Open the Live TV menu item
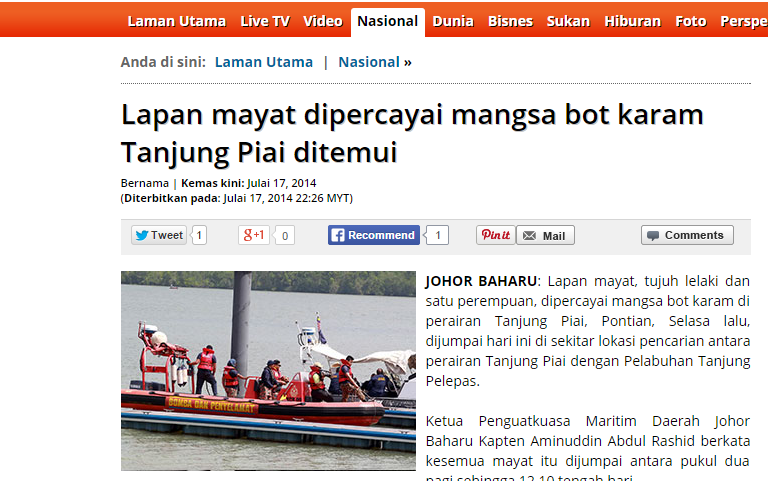This screenshot has width=768, height=481. tap(265, 22)
